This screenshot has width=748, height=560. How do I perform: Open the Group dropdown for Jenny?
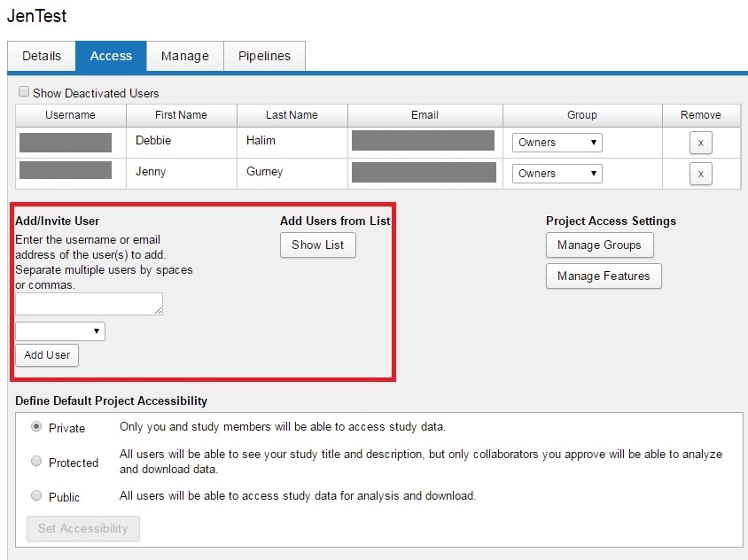[x=557, y=174]
